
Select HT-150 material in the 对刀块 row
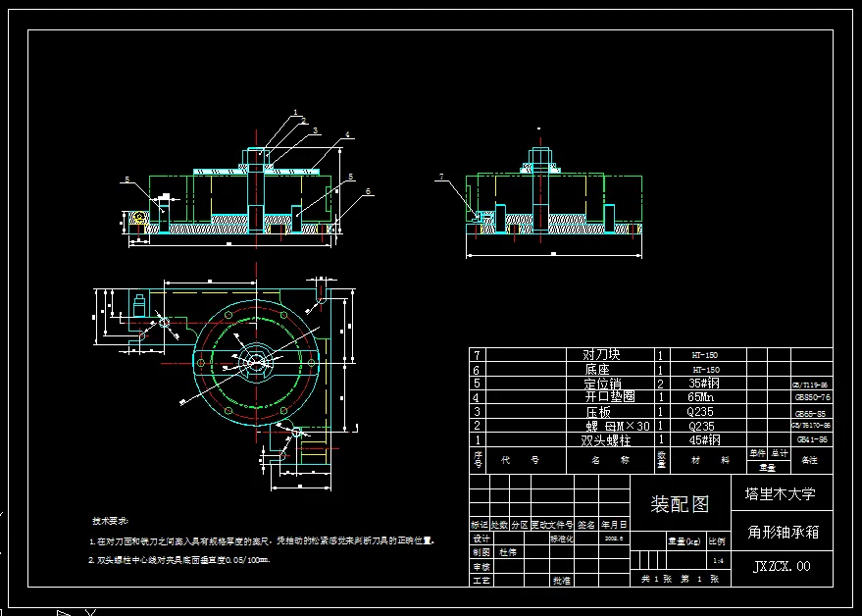pyautogui.click(x=705, y=355)
